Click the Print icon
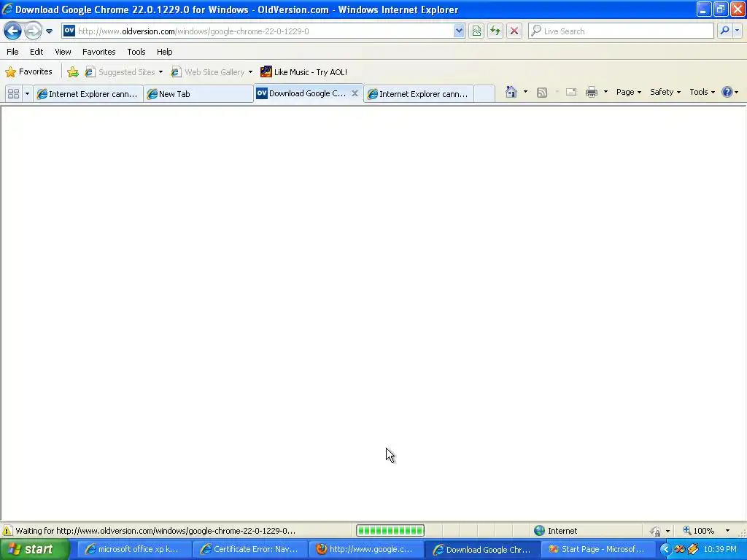This screenshot has width=747, height=560. [591, 92]
